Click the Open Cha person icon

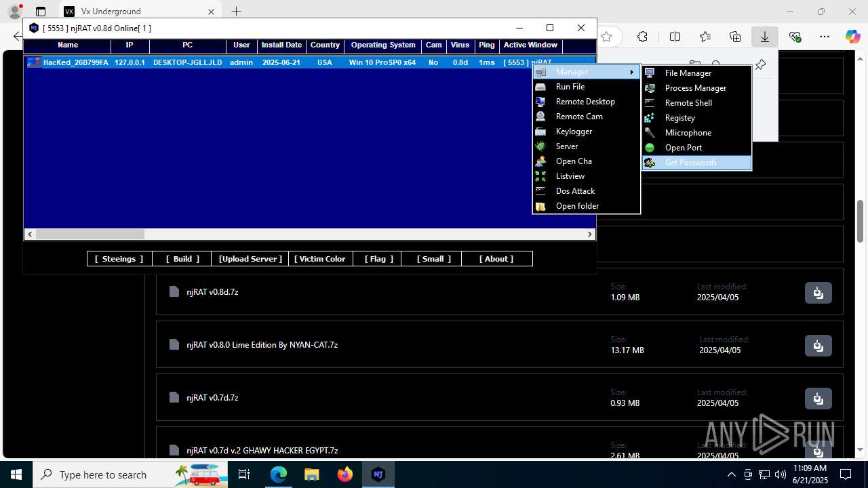[540, 161]
